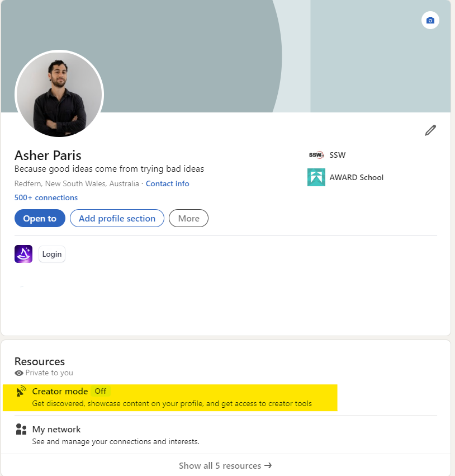The height and width of the screenshot is (476, 455).
Task: Open the Creator mode resource item
Action: coord(60,391)
